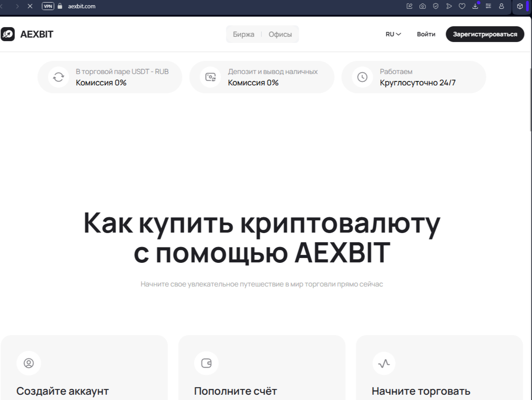Open the browser downloads icon
The image size is (532, 400).
point(475,6)
